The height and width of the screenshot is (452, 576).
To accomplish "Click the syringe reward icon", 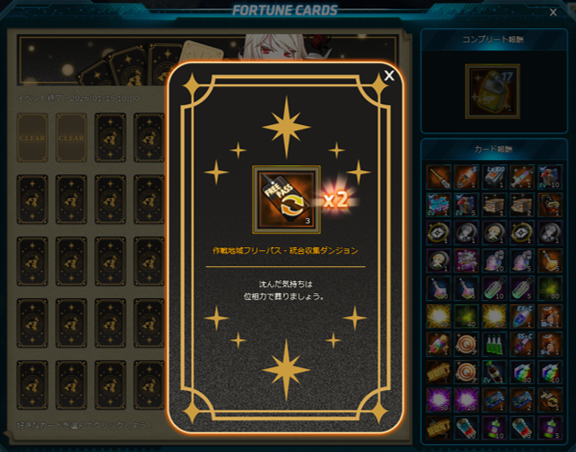I will coord(522,176).
